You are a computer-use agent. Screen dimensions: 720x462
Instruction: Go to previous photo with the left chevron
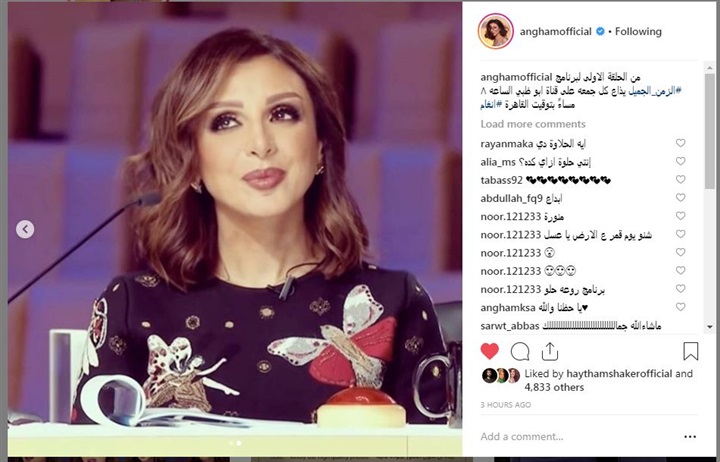[x=25, y=229]
